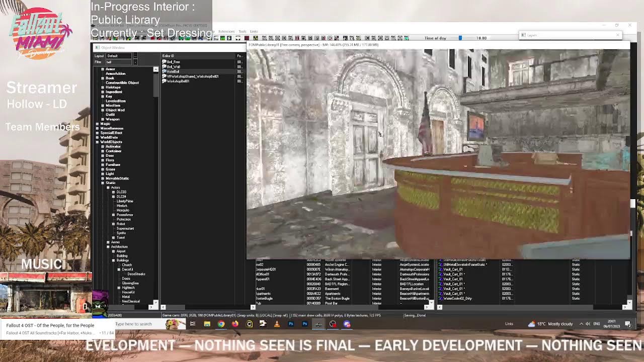This screenshot has height=362, width=644.
Task: Open the Extensions menu
Action: [226, 31]
